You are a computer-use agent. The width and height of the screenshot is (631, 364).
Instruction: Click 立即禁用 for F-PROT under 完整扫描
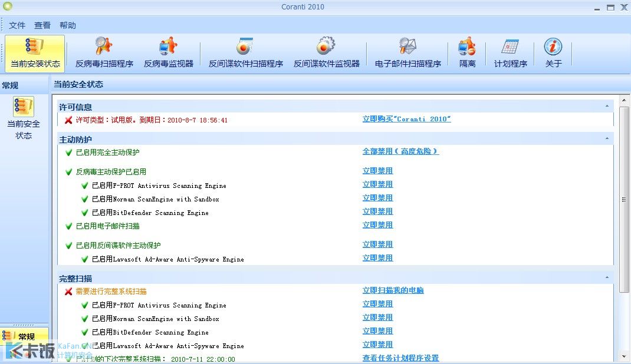(377, 304)
